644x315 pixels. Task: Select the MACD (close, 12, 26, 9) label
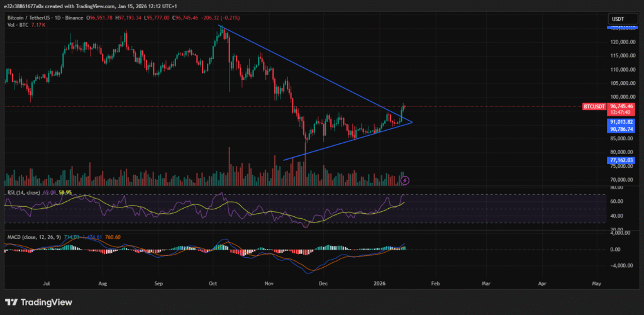click(x=36, y=236)
